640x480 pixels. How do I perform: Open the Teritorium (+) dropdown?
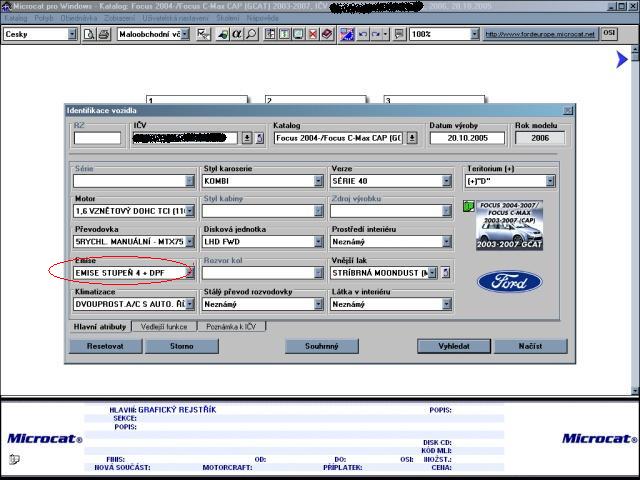click(550, 181)
